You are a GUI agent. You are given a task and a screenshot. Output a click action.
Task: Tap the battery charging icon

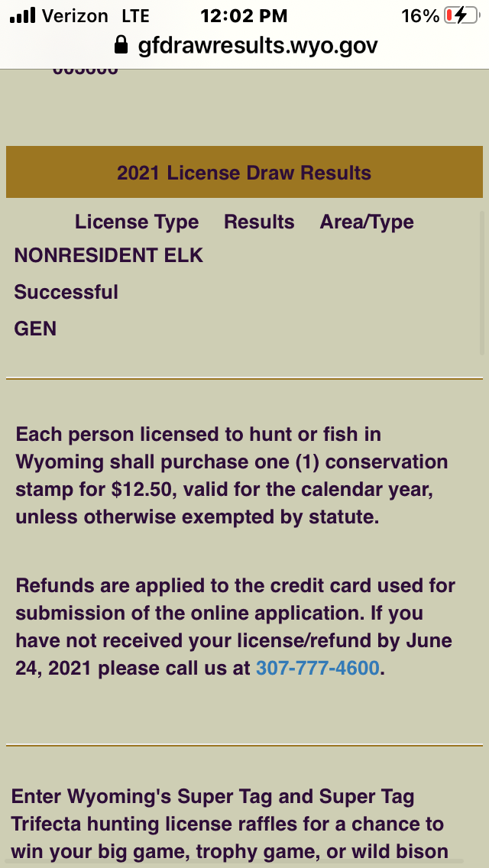coord(461,15)
